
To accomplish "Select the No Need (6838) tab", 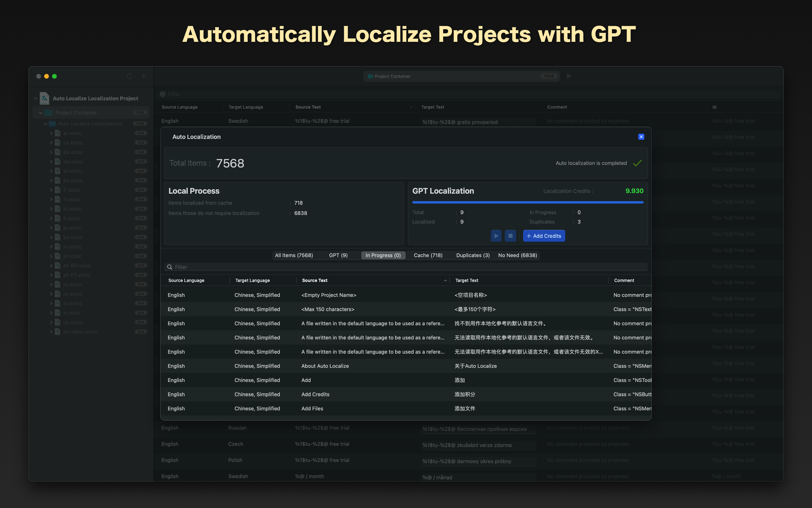I will point(517,255).
